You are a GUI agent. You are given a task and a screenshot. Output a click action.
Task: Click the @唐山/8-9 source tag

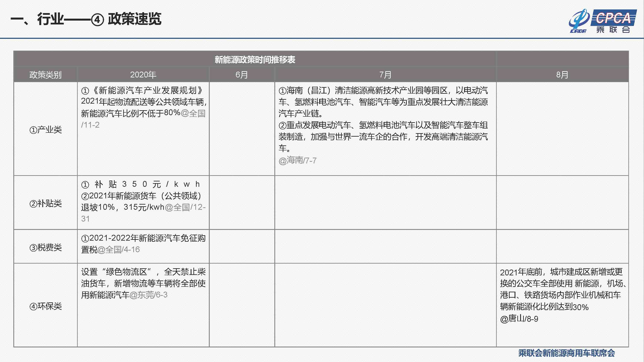click(519, 319)
